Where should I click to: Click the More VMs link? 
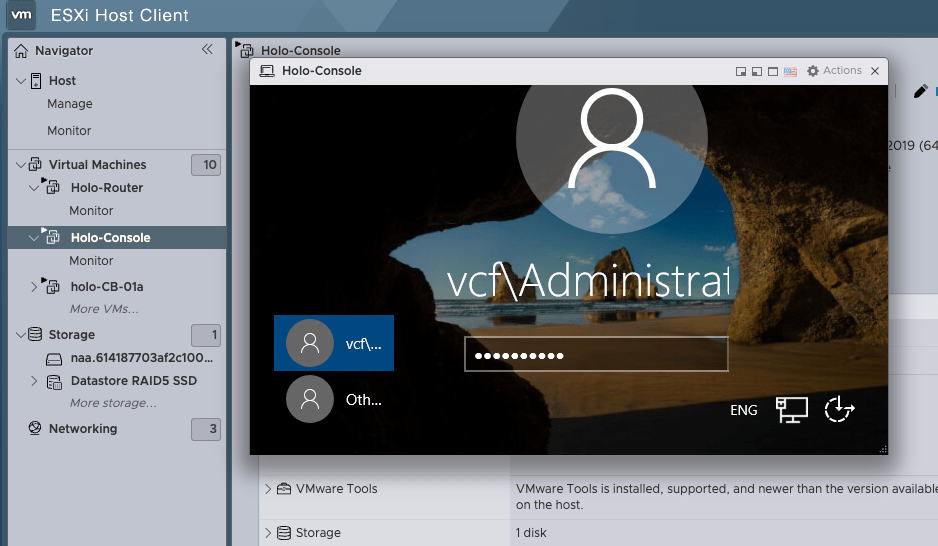[x=98, y=309]
